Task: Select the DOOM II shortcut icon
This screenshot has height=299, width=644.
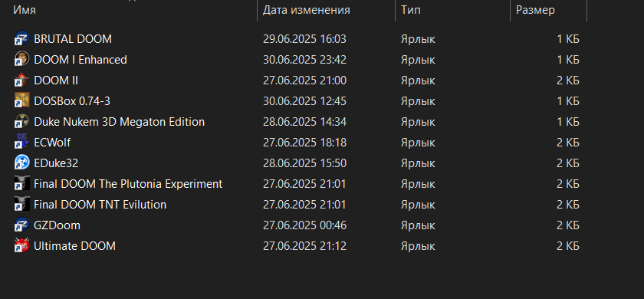Action: [x=21, y=80]
